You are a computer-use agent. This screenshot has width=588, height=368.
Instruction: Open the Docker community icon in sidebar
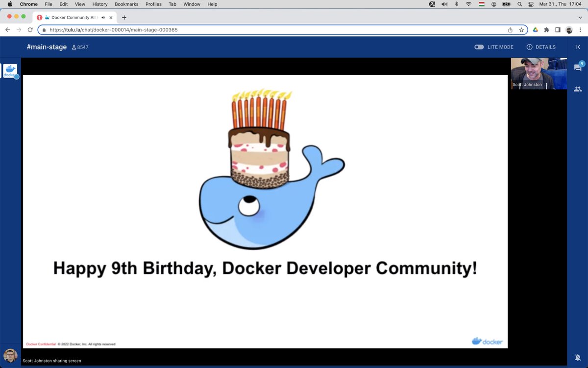(x=10, y=71)
